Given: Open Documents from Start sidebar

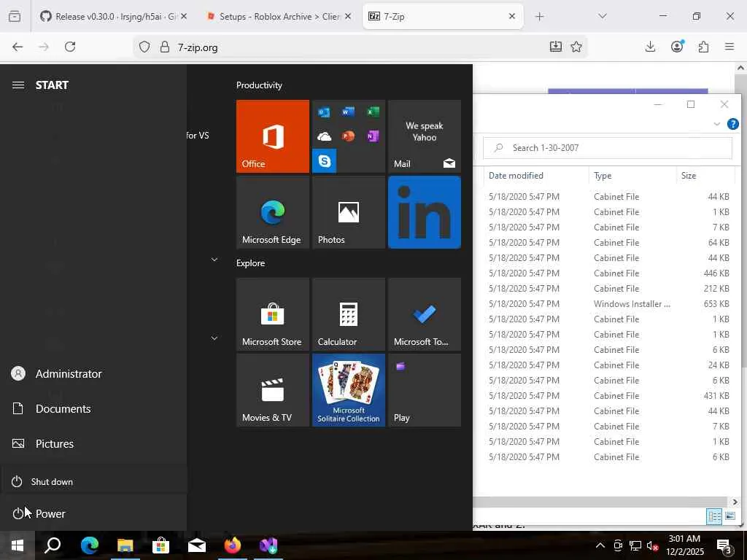Looking at the screenshot, I should tap(93, 408).
